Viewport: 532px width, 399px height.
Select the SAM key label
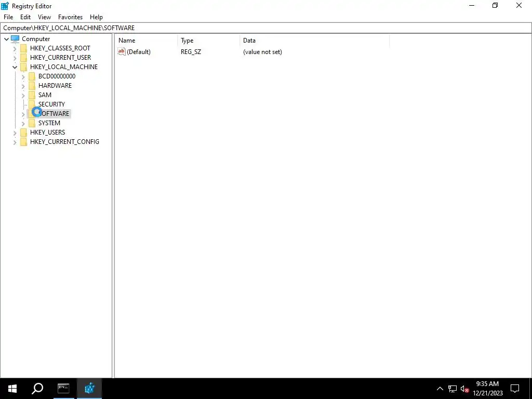point(45,95)
